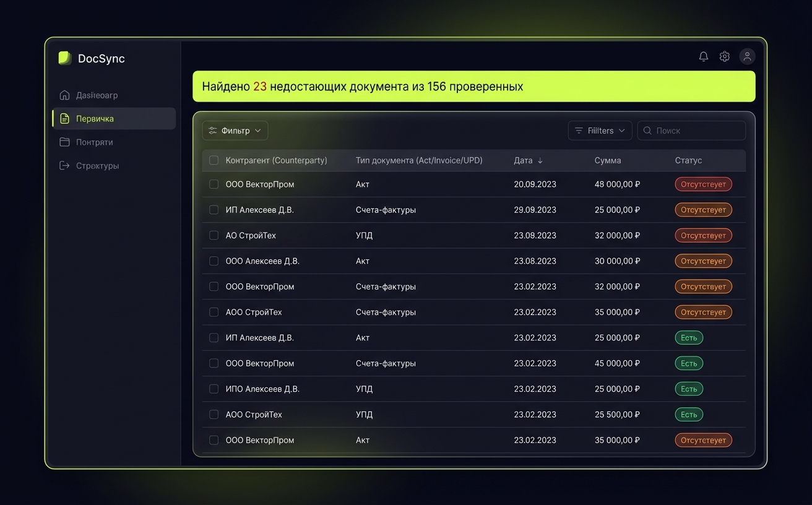Click the Есть status badge for 45 000,00 ₽
Screen dimensions: 812x505
[688, 364]
